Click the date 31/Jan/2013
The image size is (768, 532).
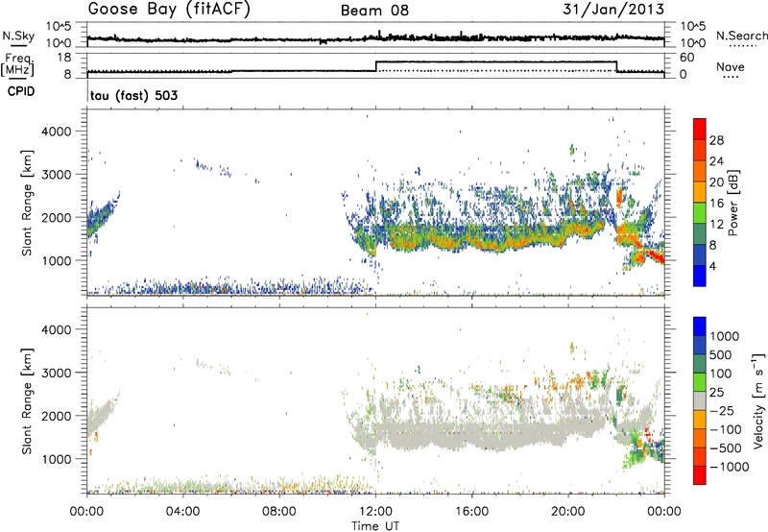pyautogui.click(x=613, y=10)
